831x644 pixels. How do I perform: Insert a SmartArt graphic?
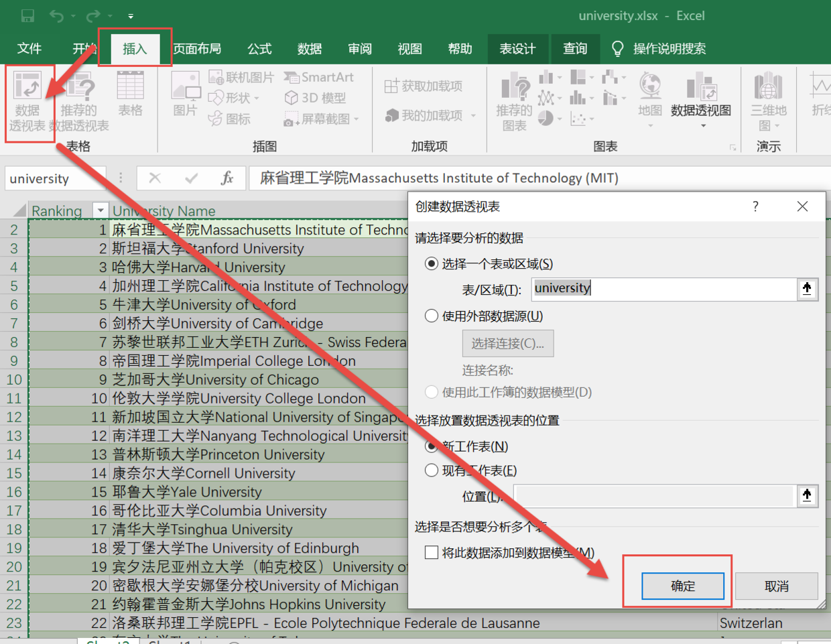319,77
